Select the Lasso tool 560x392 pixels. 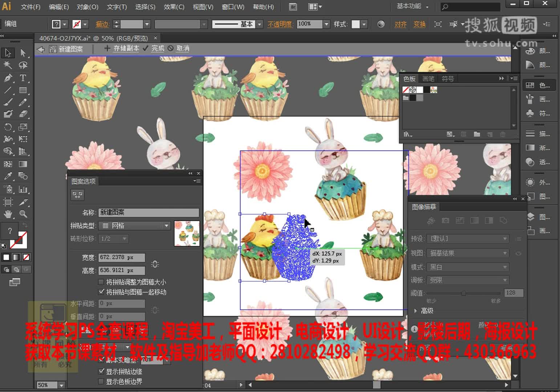click(23, 65)
